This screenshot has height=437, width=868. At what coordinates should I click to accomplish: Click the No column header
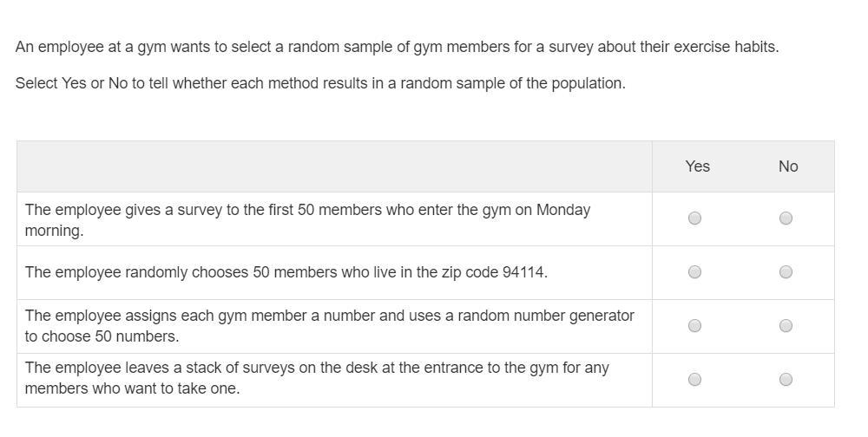coord(787,166)
